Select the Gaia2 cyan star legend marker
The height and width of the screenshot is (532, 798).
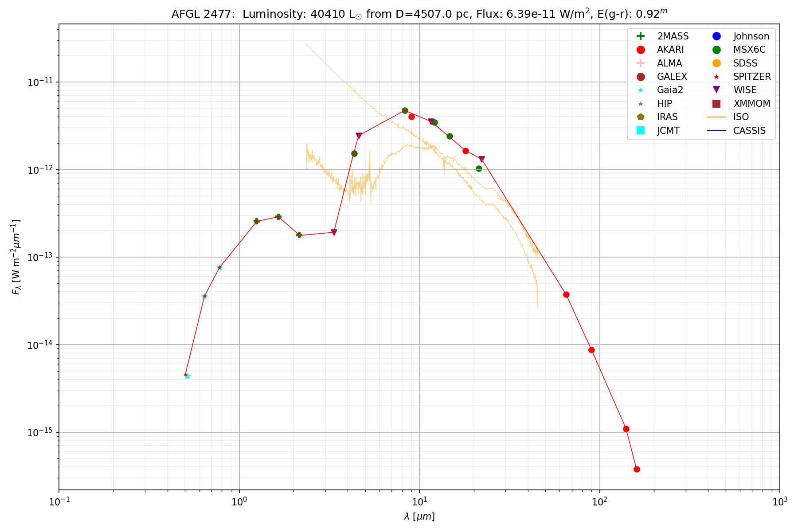[640, 90]
